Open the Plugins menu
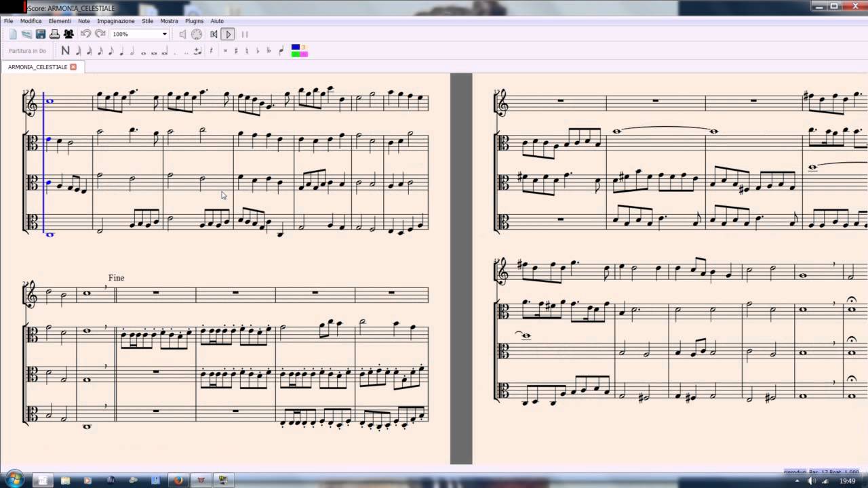Screen dimensions: 868x488 pyautogui.click(x=195, y=21)
